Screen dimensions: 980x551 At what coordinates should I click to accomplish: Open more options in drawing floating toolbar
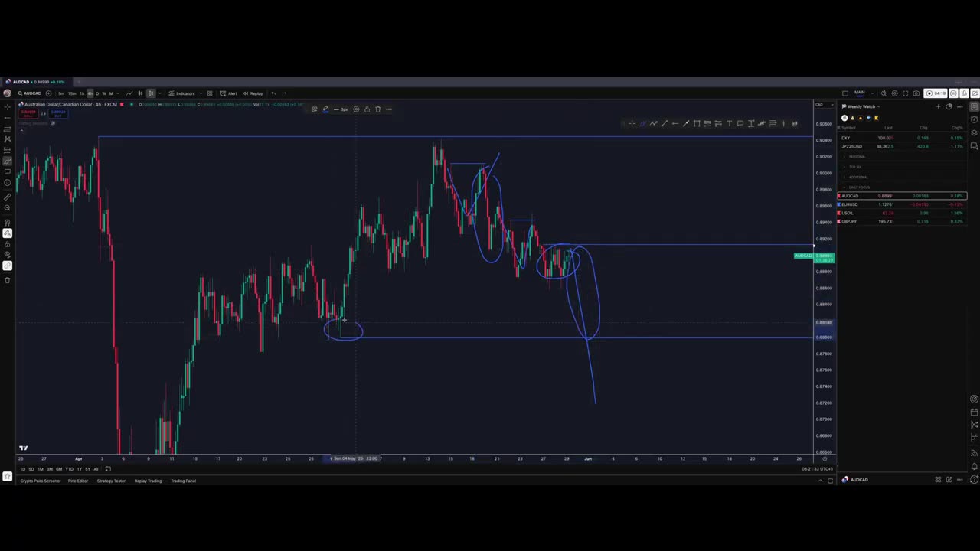[x=388, y=109]
